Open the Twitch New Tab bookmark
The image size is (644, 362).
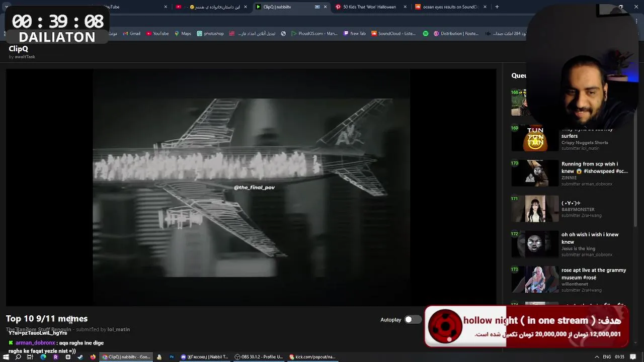point(355,34)
